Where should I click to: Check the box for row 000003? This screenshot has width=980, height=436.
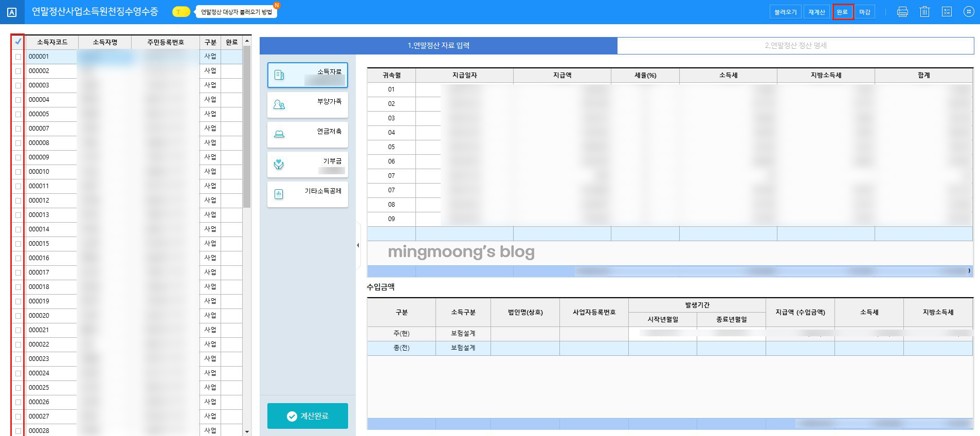(x=18, y=85)
